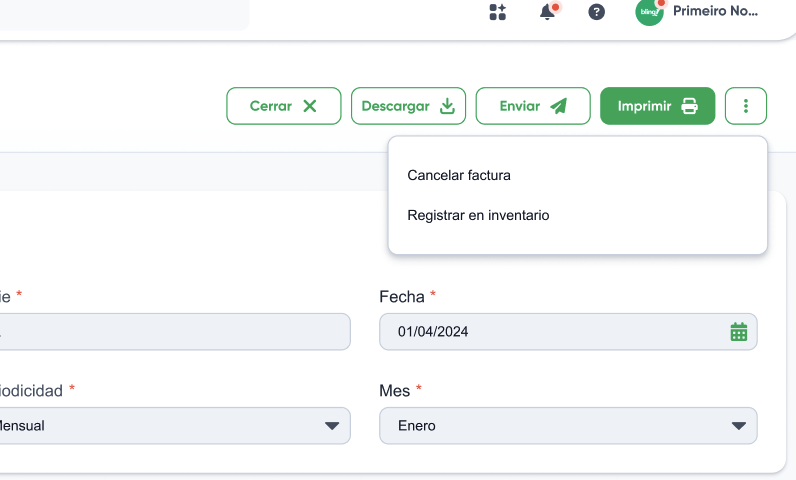The height and width of the screenshot is (480, 796).
Task: Expand the Mes dropdown showing Enero
Action: (x=568, y=426)
